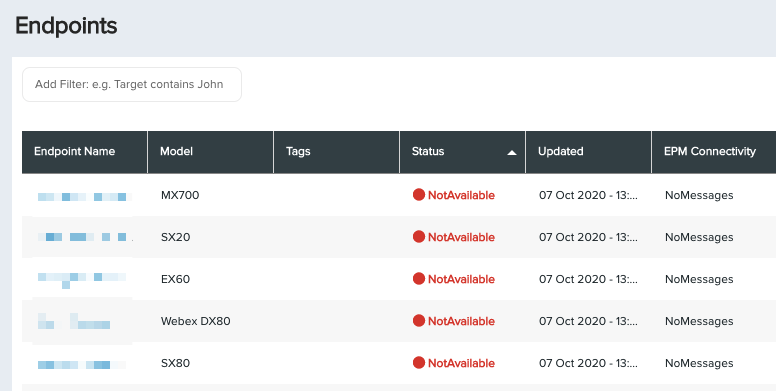Select the NotAvailable status of SX80
Viewport: 776px width, 391px height.
click(x=461, y=363)
